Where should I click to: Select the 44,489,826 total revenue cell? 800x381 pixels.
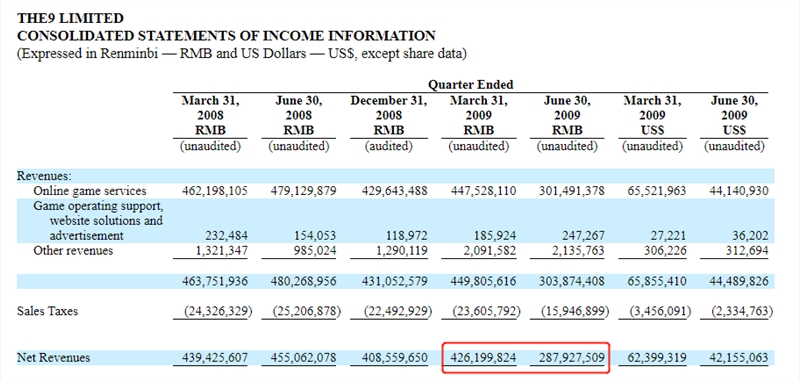coord(738,281)
